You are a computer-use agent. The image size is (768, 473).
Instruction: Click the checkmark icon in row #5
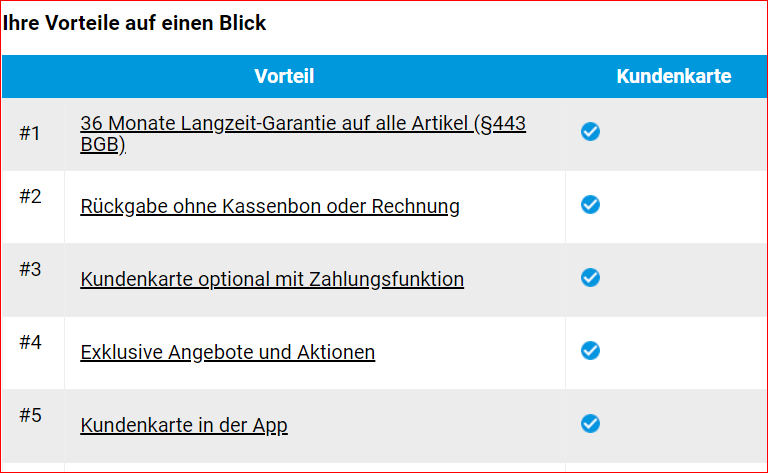point(590,424)
